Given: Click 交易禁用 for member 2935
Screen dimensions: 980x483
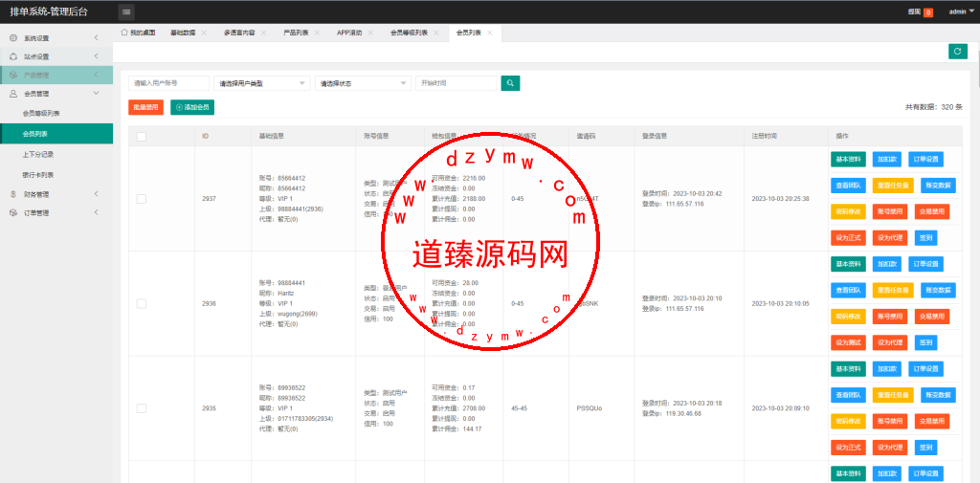Looking at the screenshot, I should pyautogui.click(x=932, y=421).
